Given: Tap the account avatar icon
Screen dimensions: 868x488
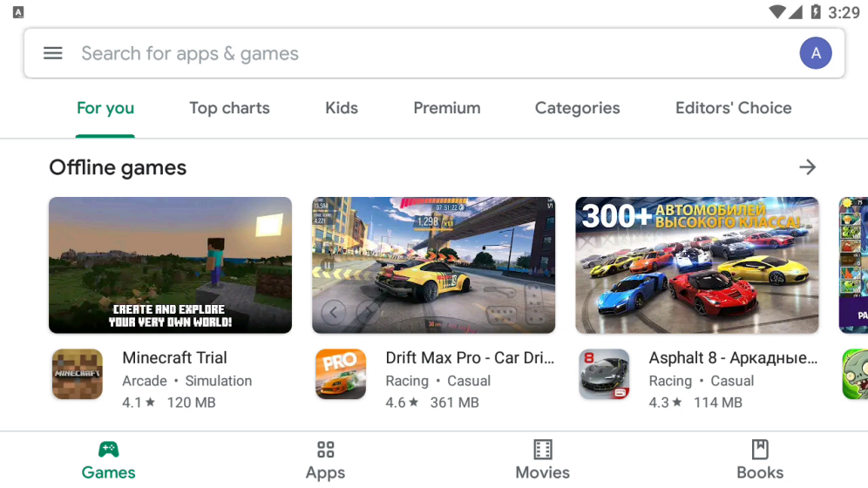Looking at the screenshot, I should pyautogui.click(x=816, y=53).
